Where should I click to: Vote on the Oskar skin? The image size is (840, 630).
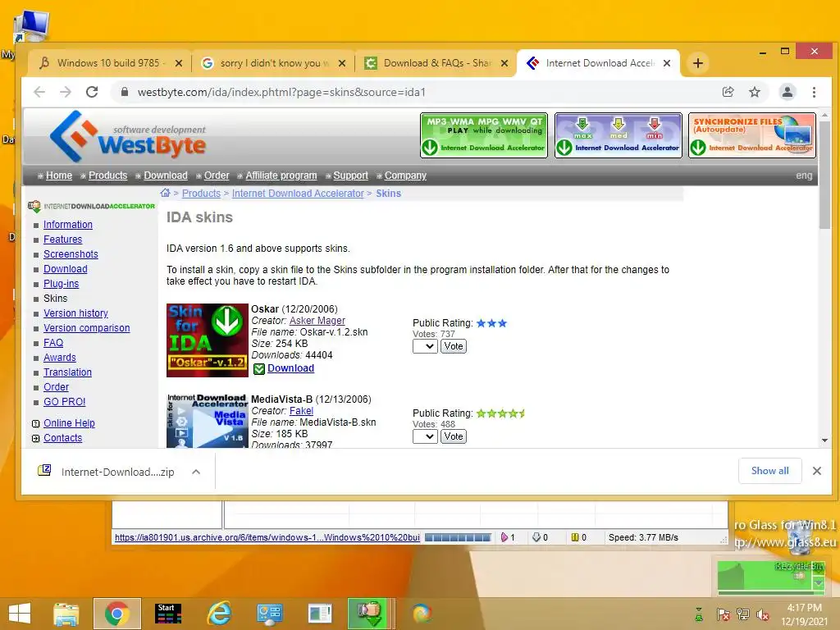click(453, 347)
